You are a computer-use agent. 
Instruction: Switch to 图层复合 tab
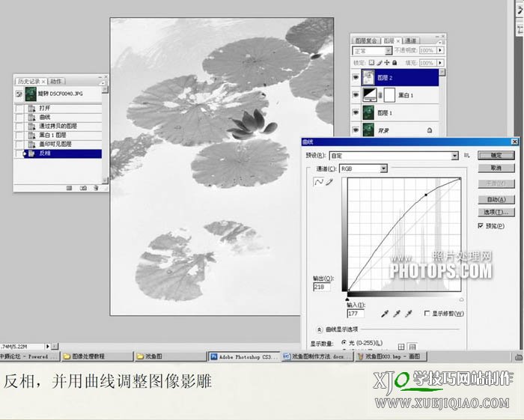point(366,40)
